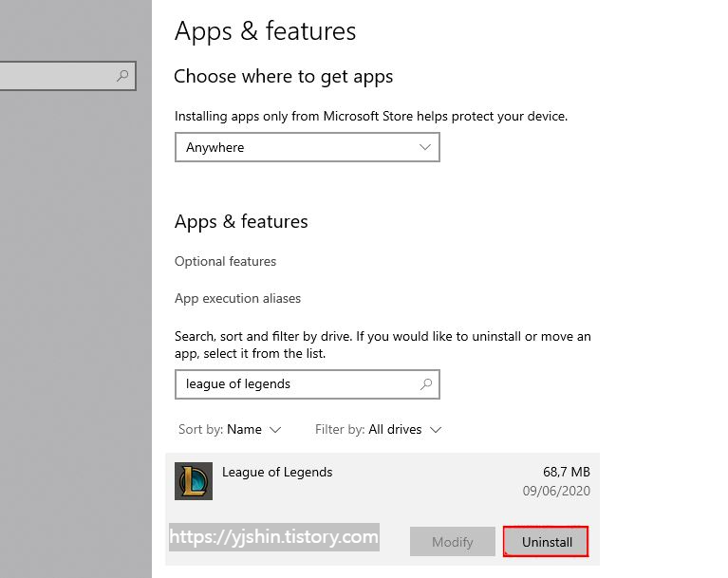The height and width of the screenshot is (578, 728).
Task: Click the 68,7 MB size value
Action: click(567, 472)
